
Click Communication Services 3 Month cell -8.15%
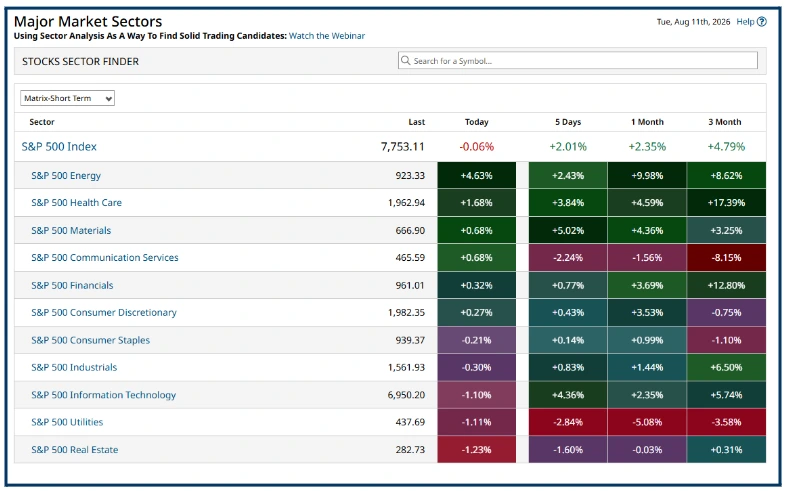tap(726, 258)
